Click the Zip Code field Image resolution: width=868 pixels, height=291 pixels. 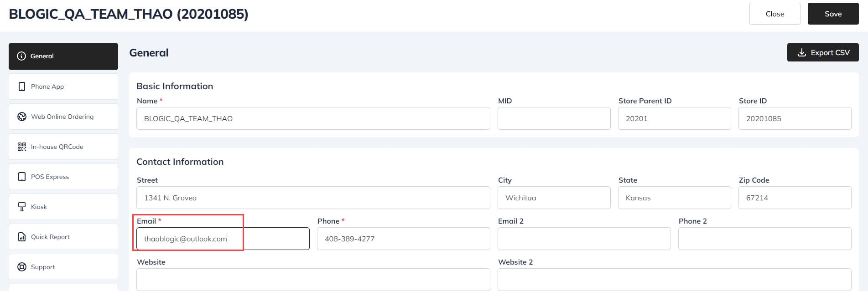[795, 198]
